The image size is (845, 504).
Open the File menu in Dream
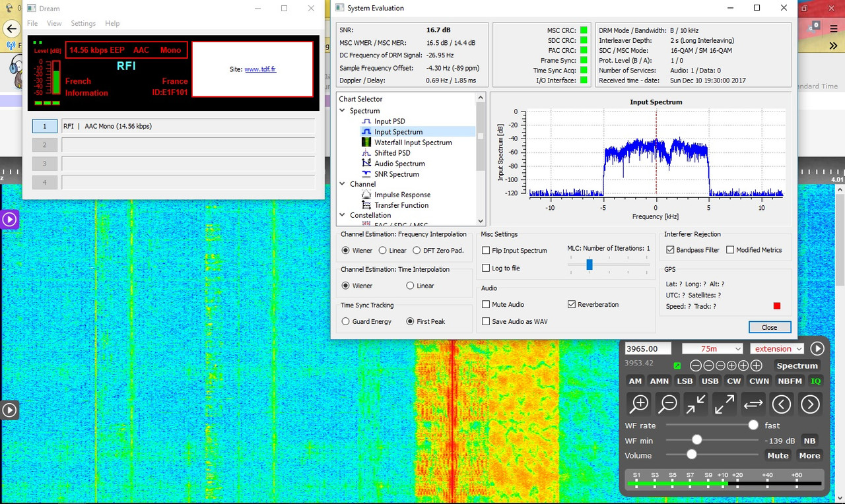32,23
